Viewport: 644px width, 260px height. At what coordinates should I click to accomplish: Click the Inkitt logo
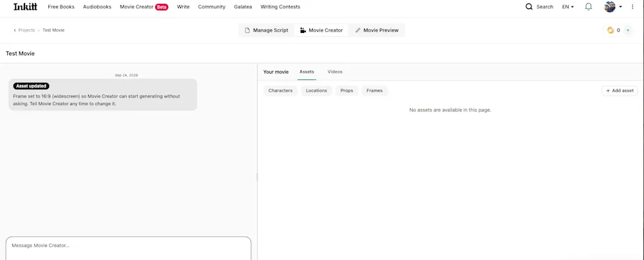click(x=25, y=6)
